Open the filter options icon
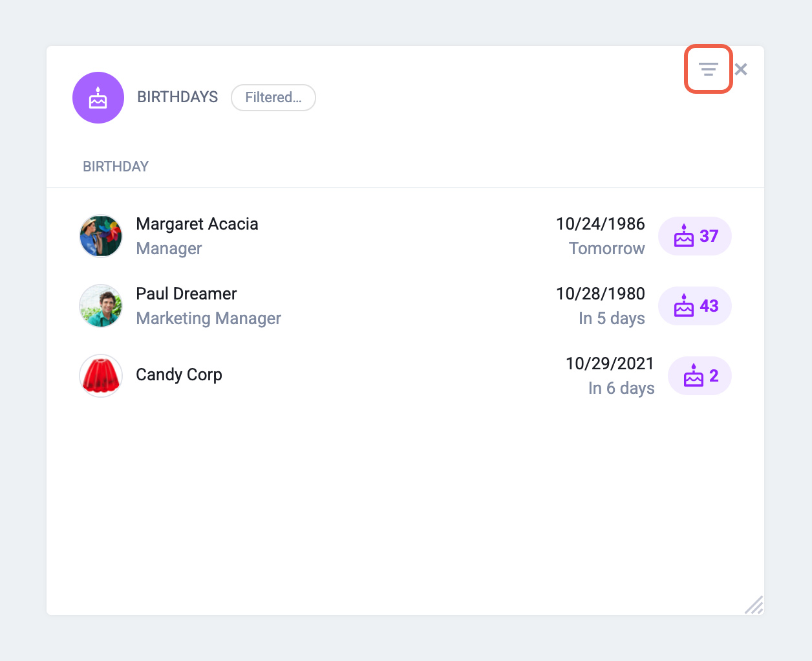This screenshot has height=661, width=812. 708,69
